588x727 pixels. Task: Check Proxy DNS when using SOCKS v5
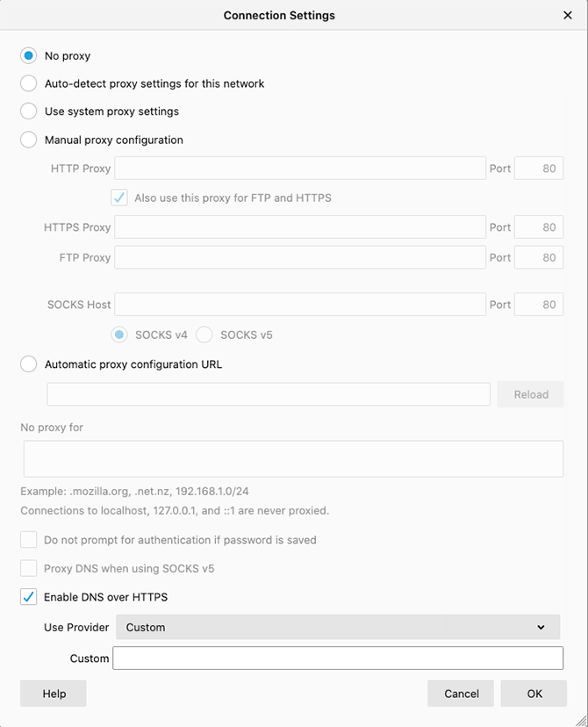(x=28, y=568)
